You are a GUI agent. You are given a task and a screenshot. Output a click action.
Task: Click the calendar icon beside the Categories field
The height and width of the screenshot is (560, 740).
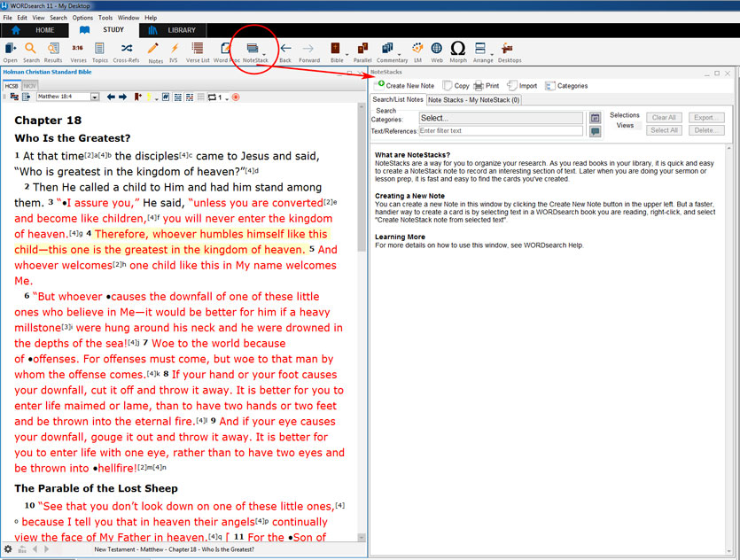point(596,118)
